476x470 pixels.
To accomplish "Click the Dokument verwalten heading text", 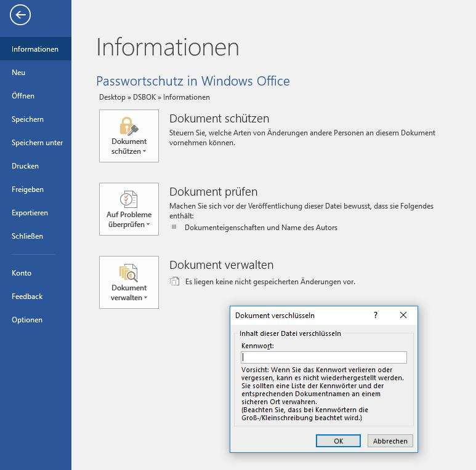I will (x=221, y=265).
